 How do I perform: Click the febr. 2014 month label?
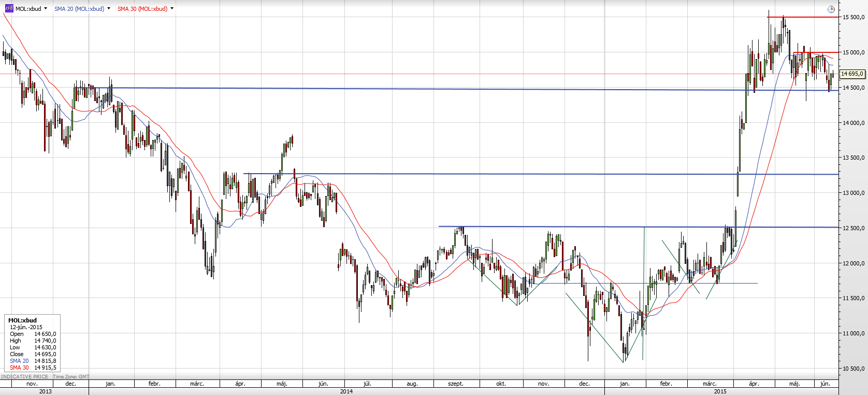(x=154, y=384)
